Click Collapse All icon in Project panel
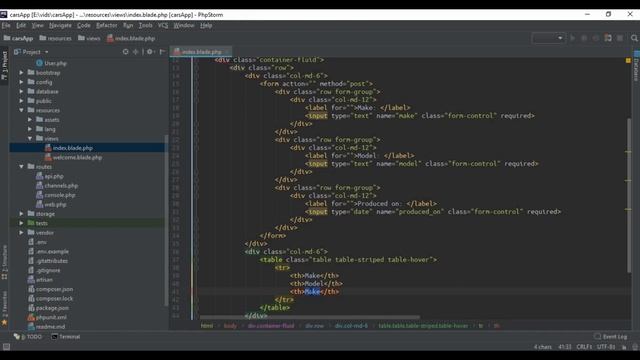This screenshot has width=640, height=360. 136,52
